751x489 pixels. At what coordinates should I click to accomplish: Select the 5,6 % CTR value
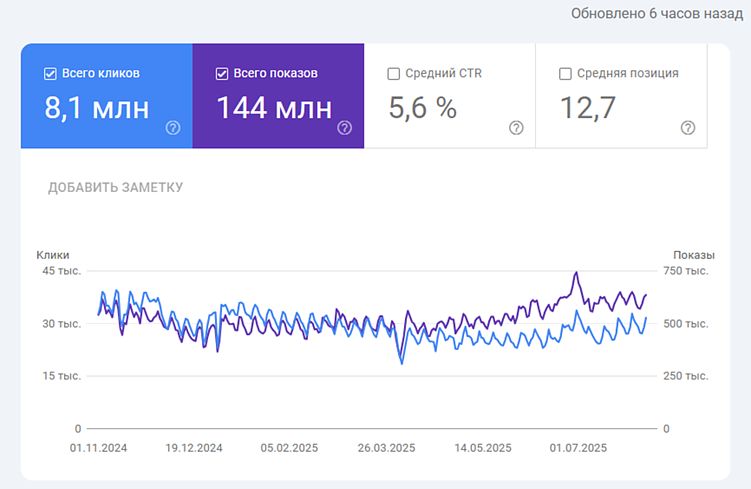(422, 108)
